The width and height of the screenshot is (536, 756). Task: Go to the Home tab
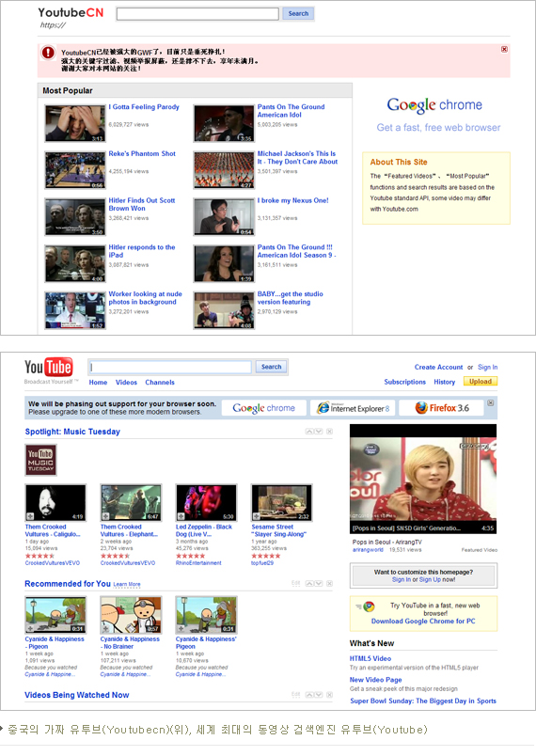[x=98, y=383]
